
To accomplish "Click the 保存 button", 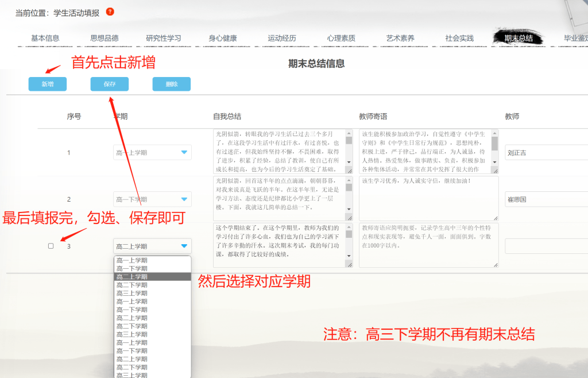I will point(109,84).
